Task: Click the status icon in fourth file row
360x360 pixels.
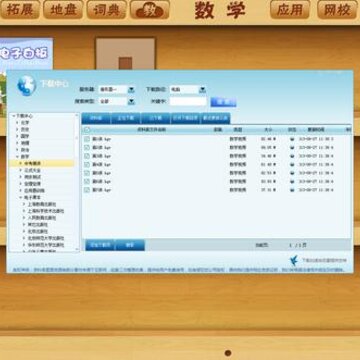Action: pos(292,164)
